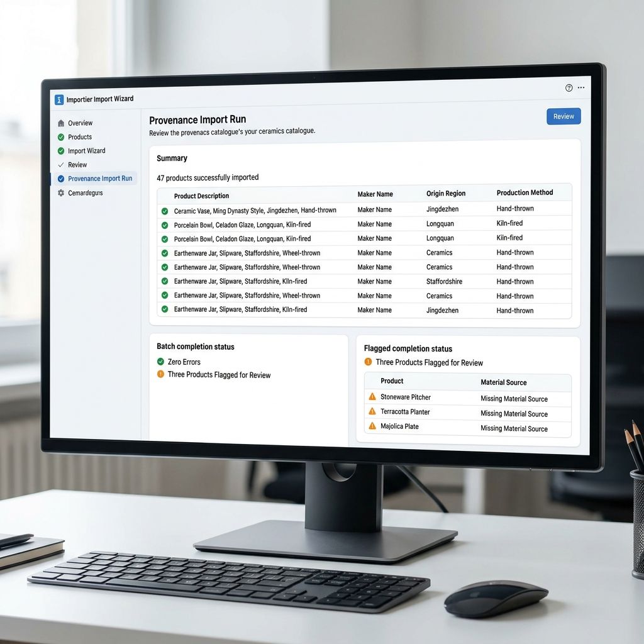This screenshot has width=644, height=644.
Task: Click the warning triangle beside Stoneware Pitcher
Action: pos(372,397)
